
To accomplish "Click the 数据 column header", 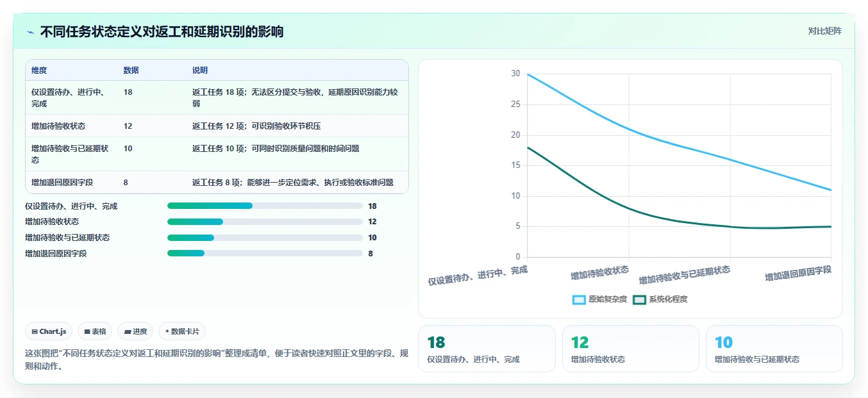I will pyautogui.click(x=131, y=70).
